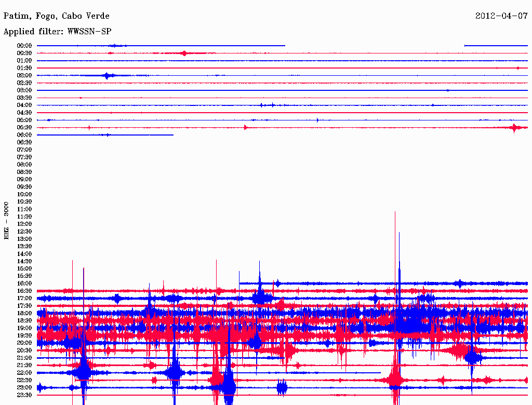The height and width of the screenshot is (405, 532).
Task: Click the '22:00' time label
Action: coord(24,373)
